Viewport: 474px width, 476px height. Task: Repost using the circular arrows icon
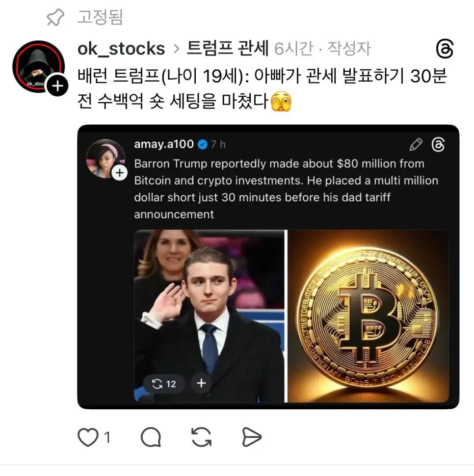pyautogui.click(x=201, y=437)
